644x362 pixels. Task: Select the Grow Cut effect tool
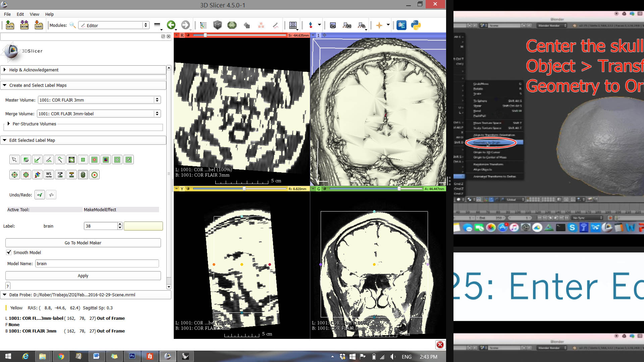point(37,175)
